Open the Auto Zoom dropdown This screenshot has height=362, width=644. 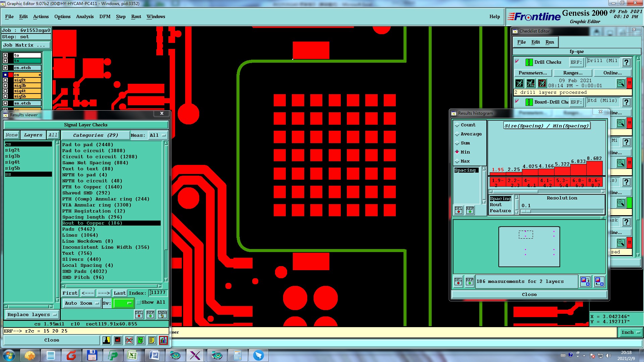point(82,303)
